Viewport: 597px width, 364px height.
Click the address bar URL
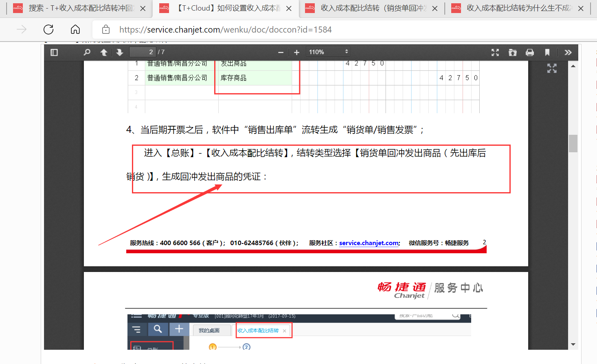pos(225,30)
